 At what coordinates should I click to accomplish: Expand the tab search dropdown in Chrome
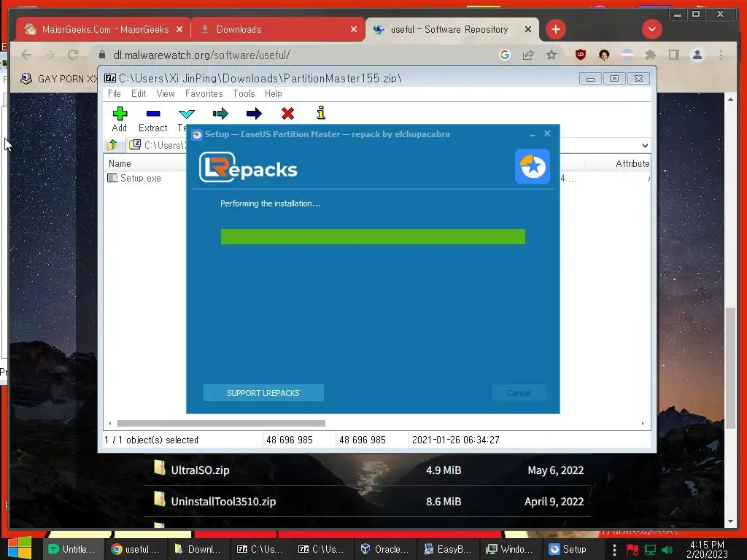tap(651, 29)
